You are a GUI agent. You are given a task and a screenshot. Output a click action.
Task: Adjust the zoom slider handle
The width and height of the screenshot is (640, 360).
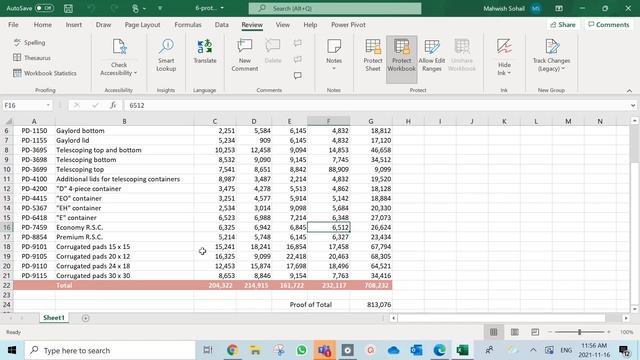tap(579, 332)
